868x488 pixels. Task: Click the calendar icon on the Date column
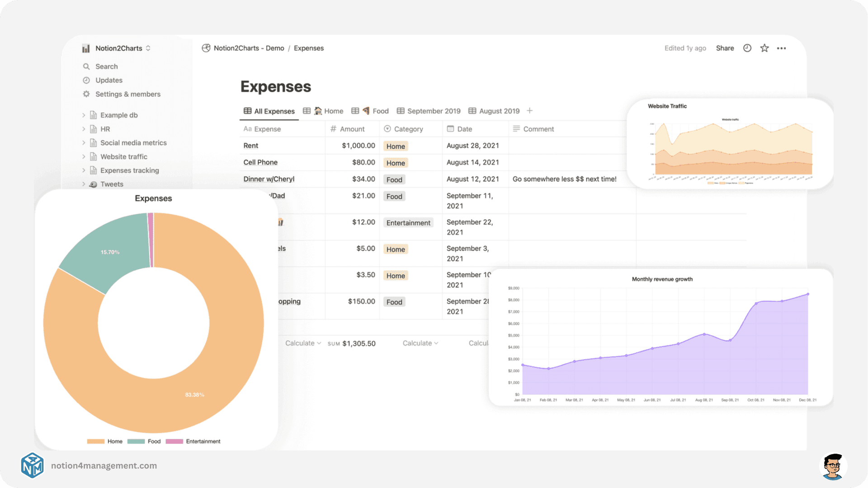tap(450, 129)
